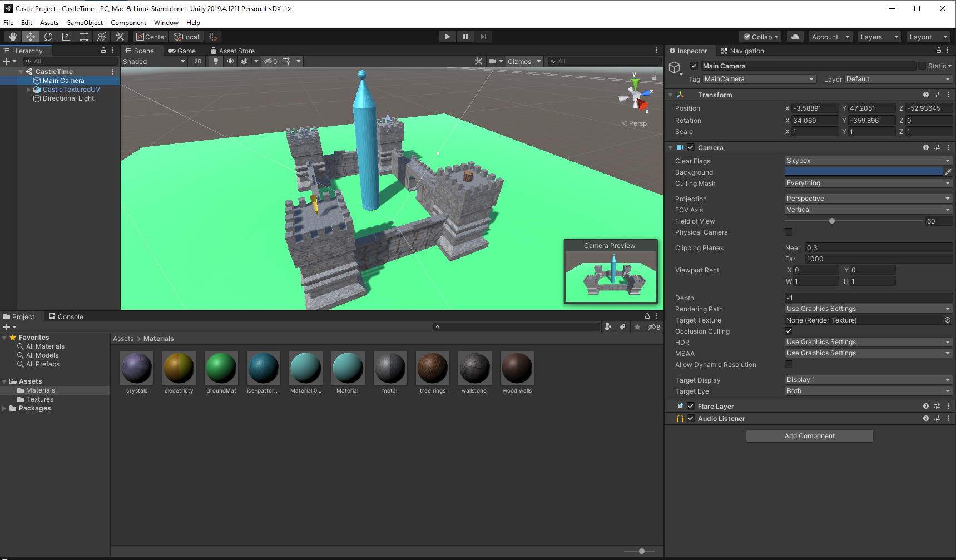This screenshot has width=956, height=560.
Task: Switch to the Game tab
Action: click(x=182, y=51)
